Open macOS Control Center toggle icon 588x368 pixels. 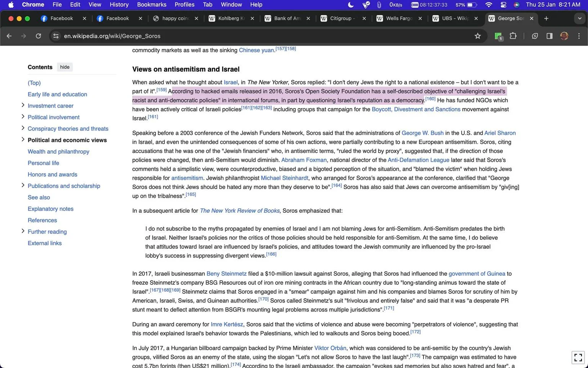[503, 5]
